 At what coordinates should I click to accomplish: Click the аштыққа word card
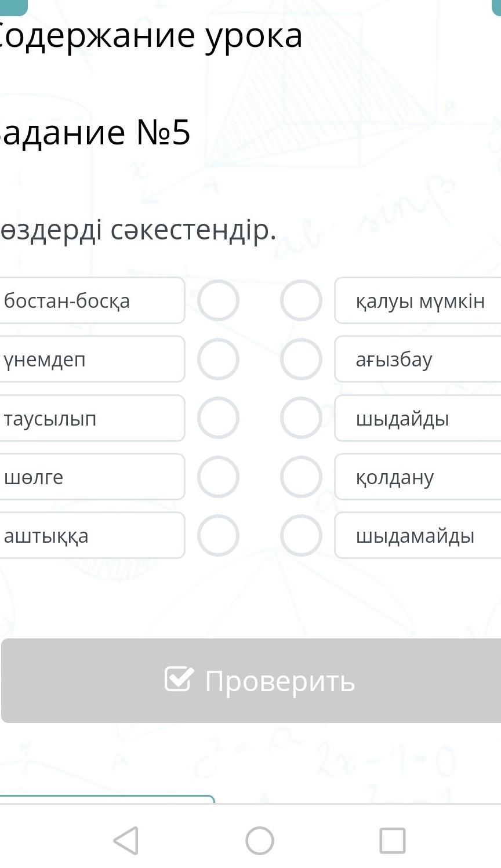coord(92,535)
